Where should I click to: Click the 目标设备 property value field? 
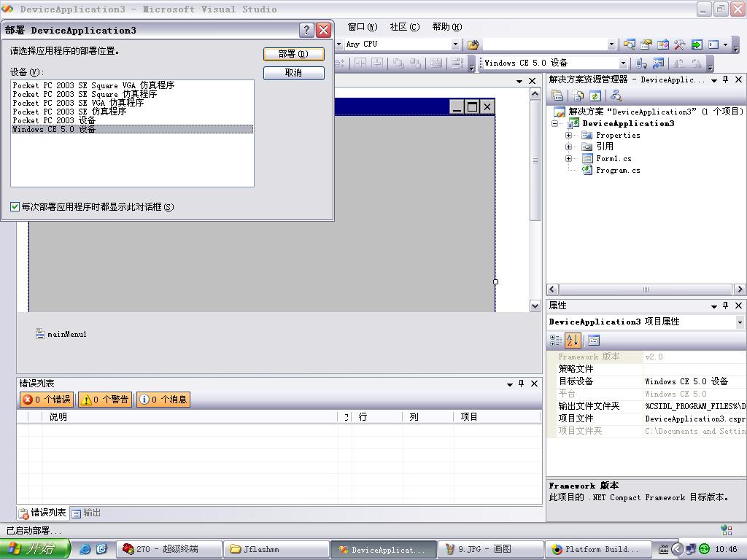(x=694, y=381)
